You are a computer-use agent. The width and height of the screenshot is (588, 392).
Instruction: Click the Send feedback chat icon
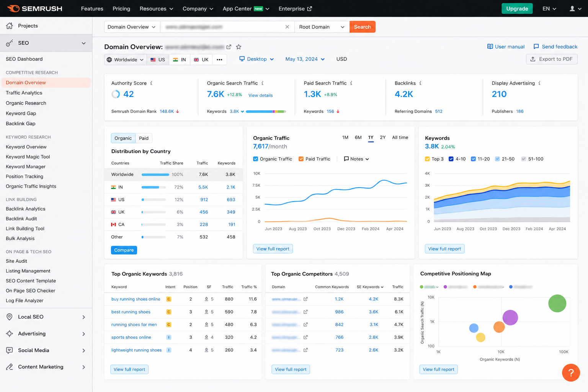(536, 46)
